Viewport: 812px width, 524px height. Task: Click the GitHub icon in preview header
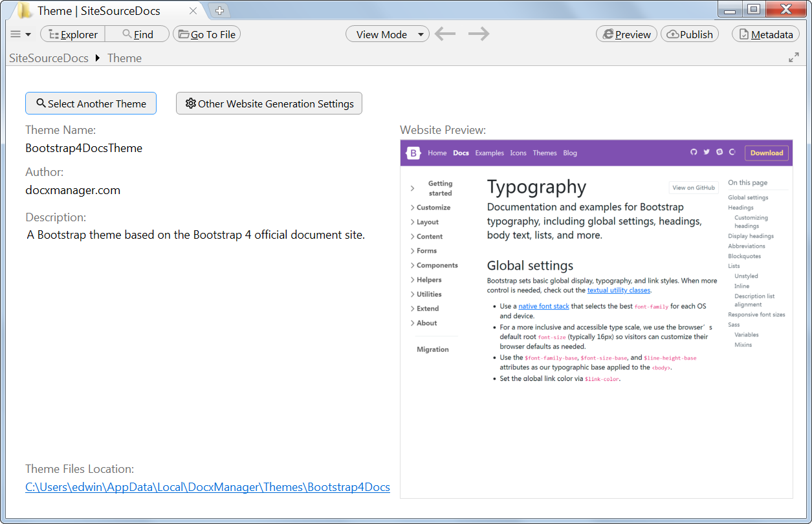694,152
